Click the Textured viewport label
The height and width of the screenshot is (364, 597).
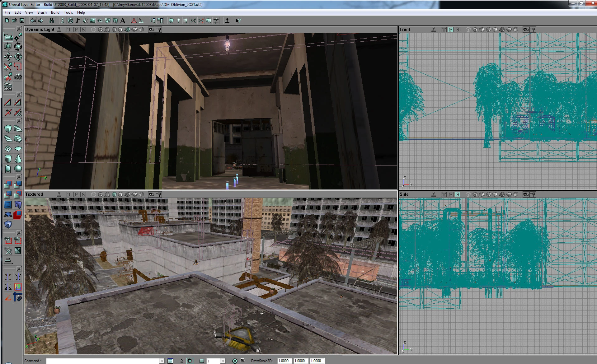click(34, 194)
